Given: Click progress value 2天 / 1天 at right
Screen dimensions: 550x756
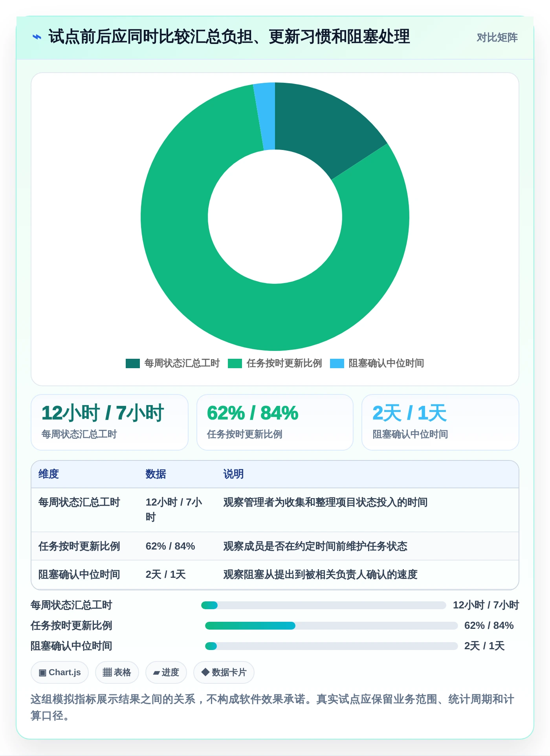Looking at the screenshot, I should pyautogui.click(x=484, y=646).
